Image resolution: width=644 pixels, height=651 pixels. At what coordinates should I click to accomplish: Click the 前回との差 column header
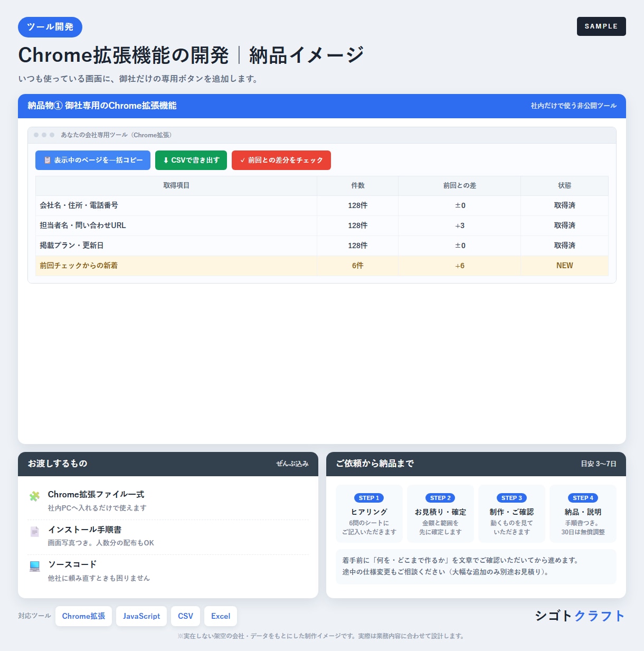click(x=460, y=186)
